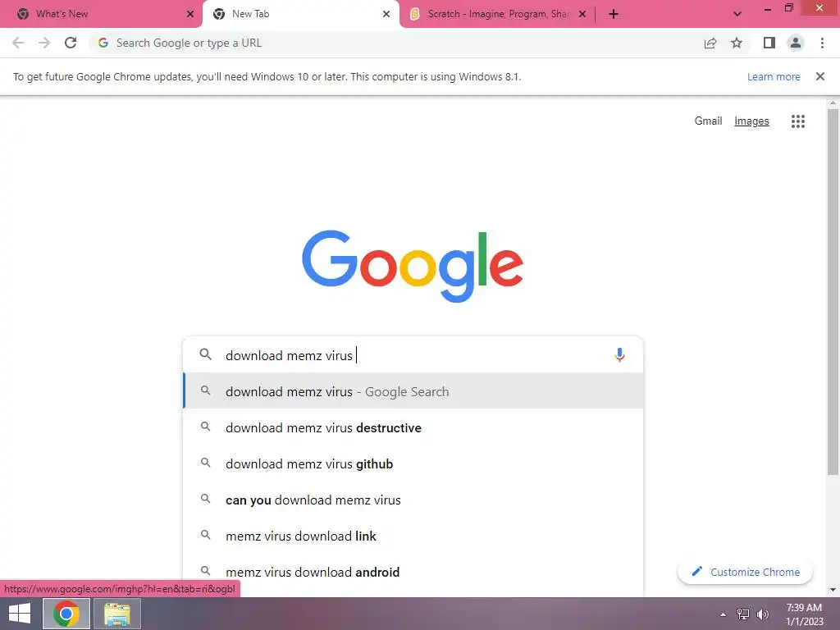Choose 'memz virus download android' suggestion
Screen dimensions: 840x630
tap(413, 572)
